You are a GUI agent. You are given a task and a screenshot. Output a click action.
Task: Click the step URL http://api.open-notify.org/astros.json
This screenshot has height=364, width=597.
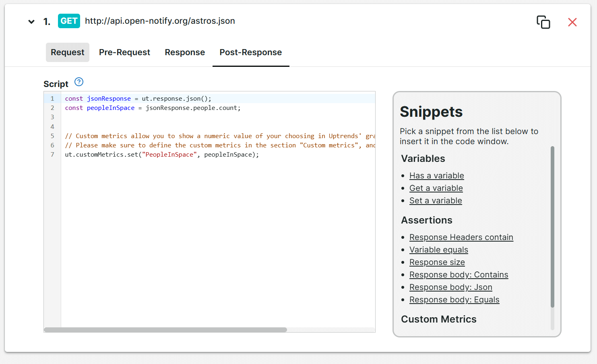click(160, 21)
